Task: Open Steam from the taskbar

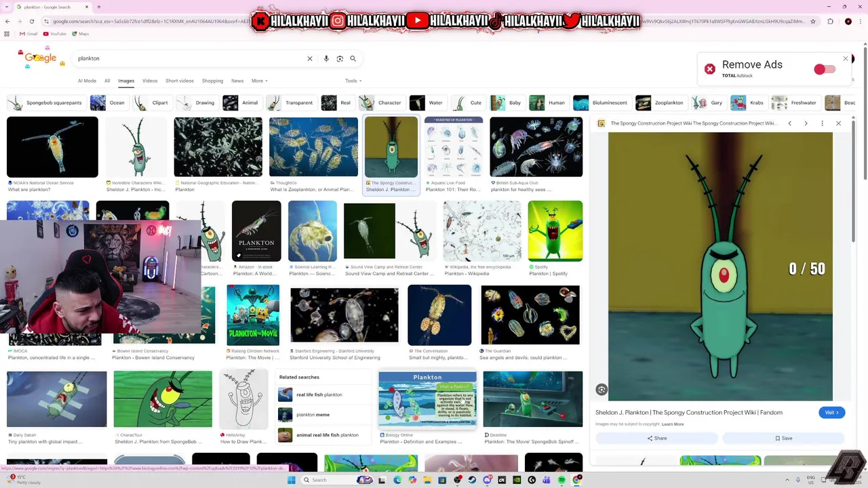Action: click(x=472, y=480)
